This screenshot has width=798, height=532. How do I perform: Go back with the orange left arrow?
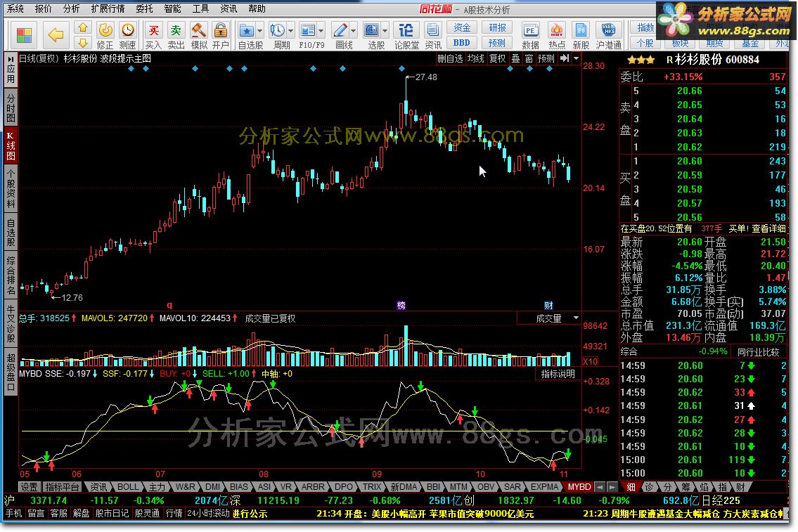56,34
